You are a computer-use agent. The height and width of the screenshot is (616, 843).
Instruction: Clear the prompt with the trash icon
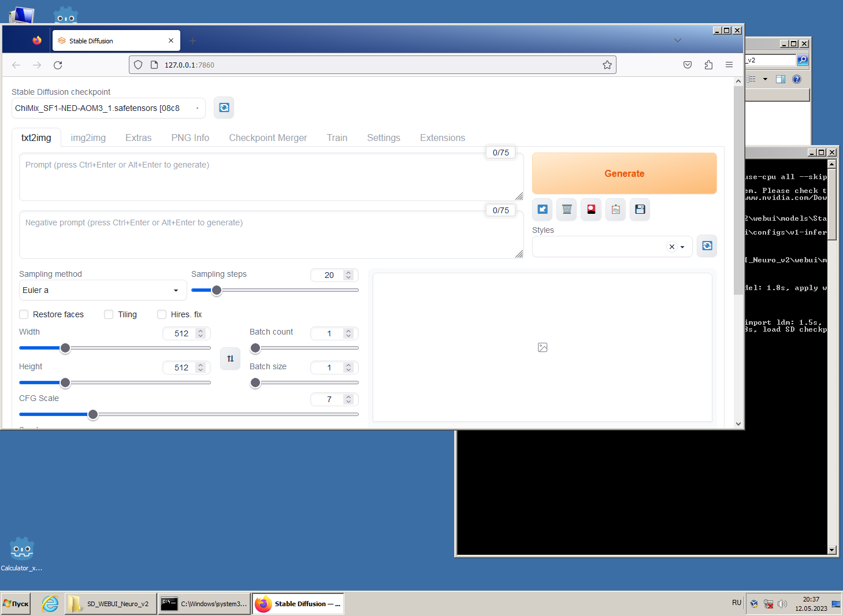click(x=567, y=209)
